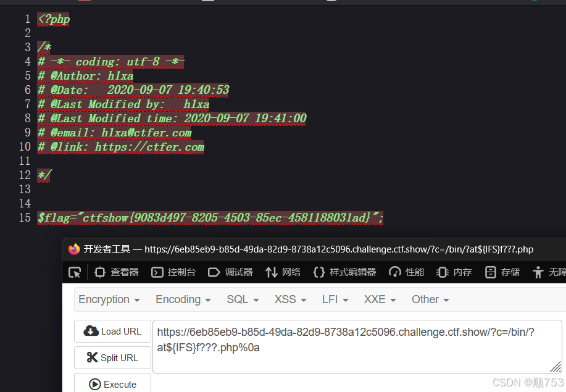Click the @Last Modified time line

point(172,119)
